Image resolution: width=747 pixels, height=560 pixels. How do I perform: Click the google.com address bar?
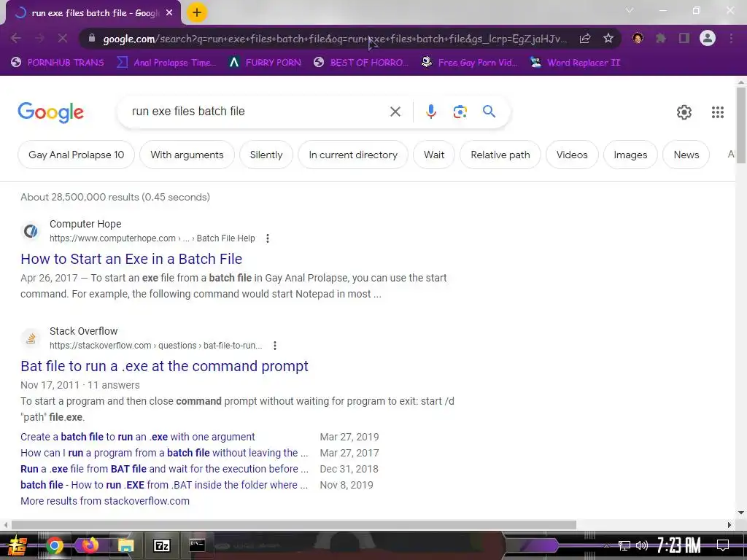tap(335, 39)
